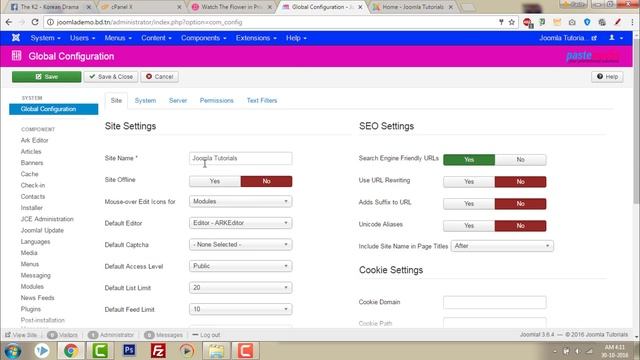Switch to the Text Filters tab
Image resolution: width=640 pixels, height=360 pixels.
pos(262,100)
